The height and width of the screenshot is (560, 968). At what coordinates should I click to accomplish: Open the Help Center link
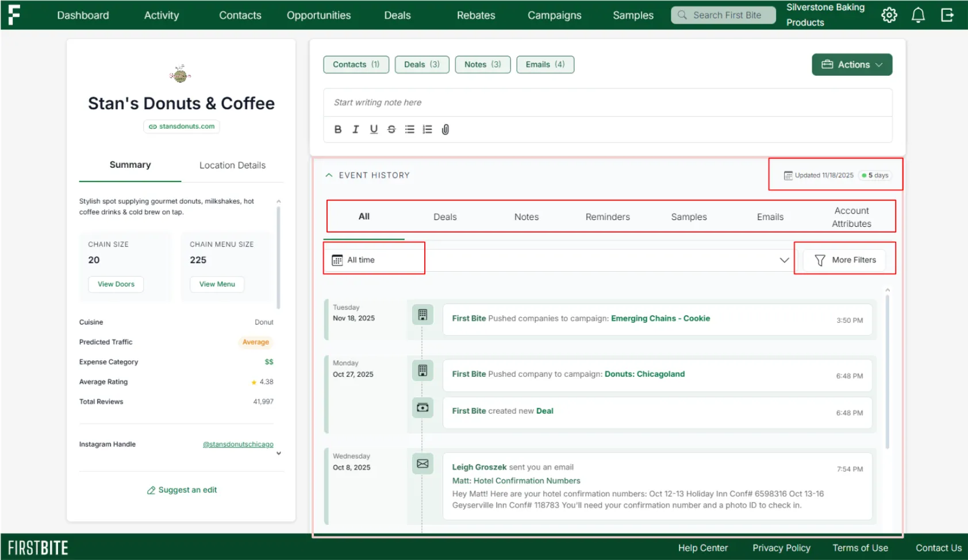[702, 548]
